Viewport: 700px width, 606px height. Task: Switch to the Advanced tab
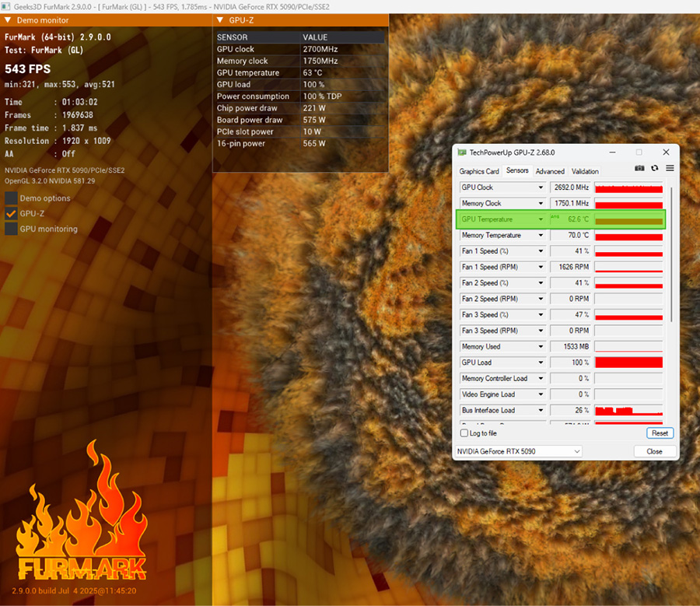550,171
